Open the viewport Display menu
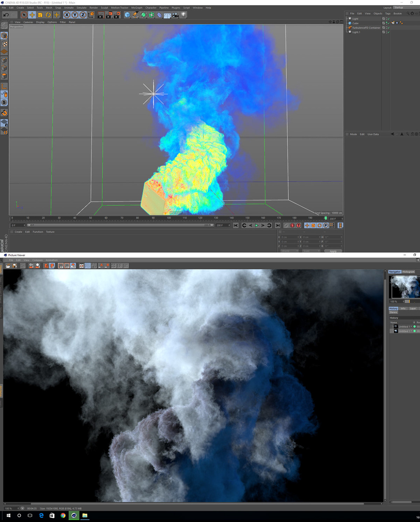Image resolution: width=420 pixels, height=522 pixels. tap(40, 22)
